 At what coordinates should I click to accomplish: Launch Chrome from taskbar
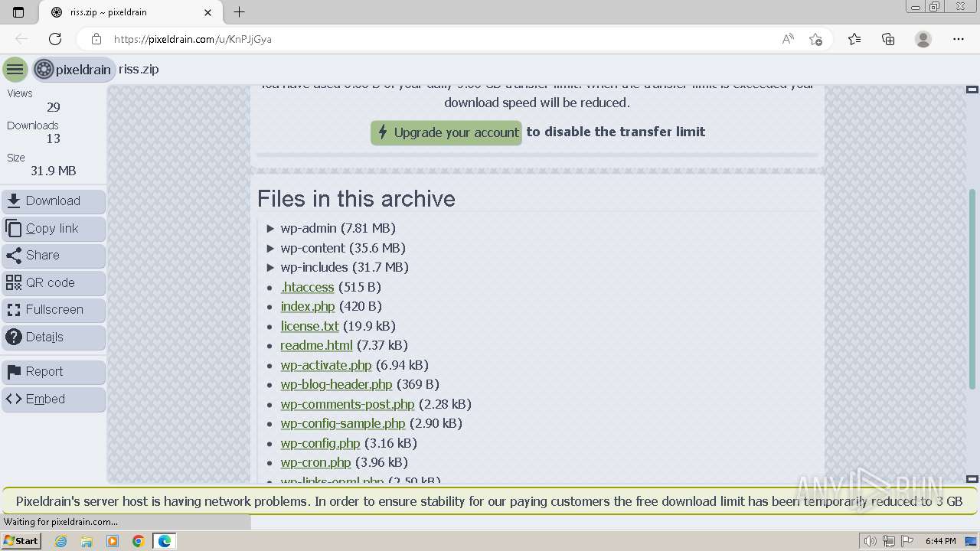tap(139, 541)
